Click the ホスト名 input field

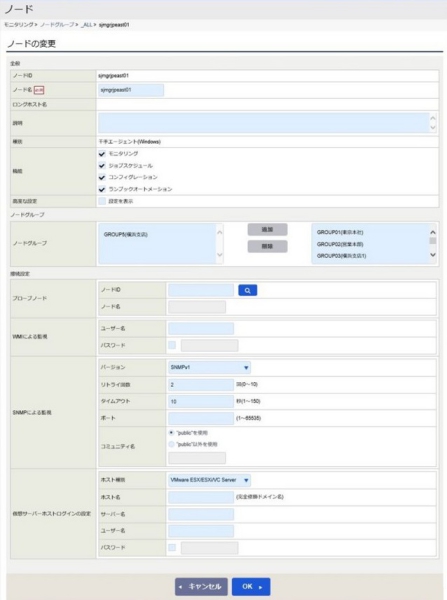tap(201, 497)
